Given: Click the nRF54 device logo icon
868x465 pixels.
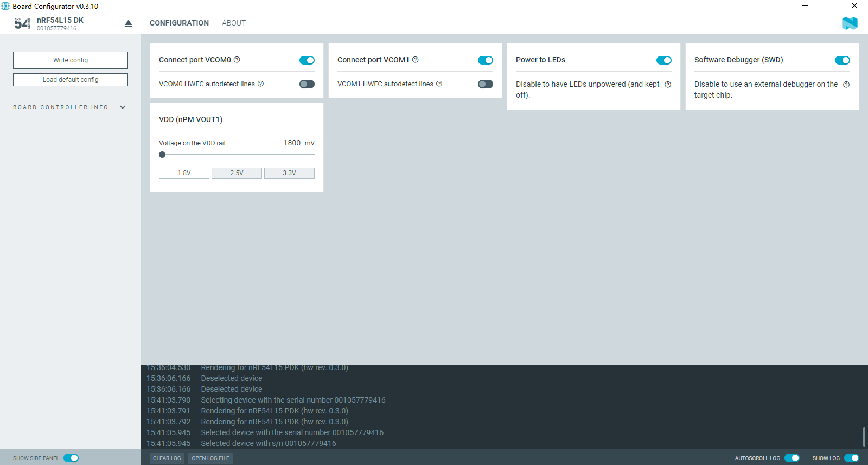Looking at the screenshot, I should (x=22, y=23).
